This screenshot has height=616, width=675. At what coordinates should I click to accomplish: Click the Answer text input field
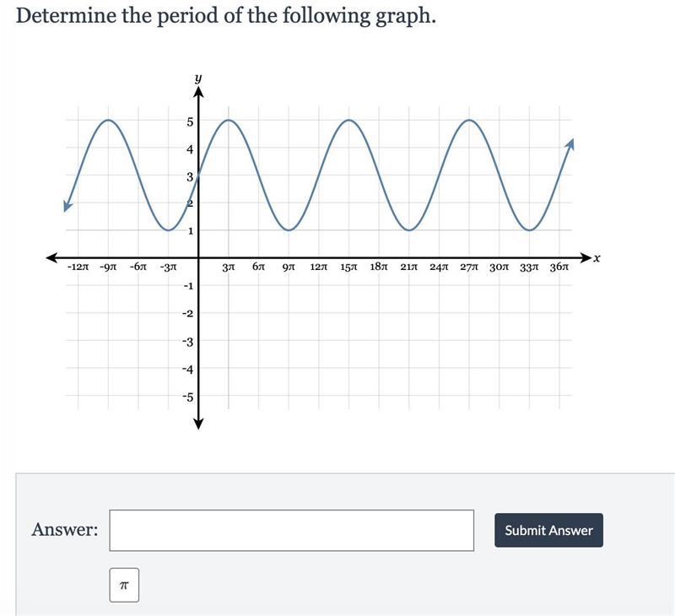point(291,530)
